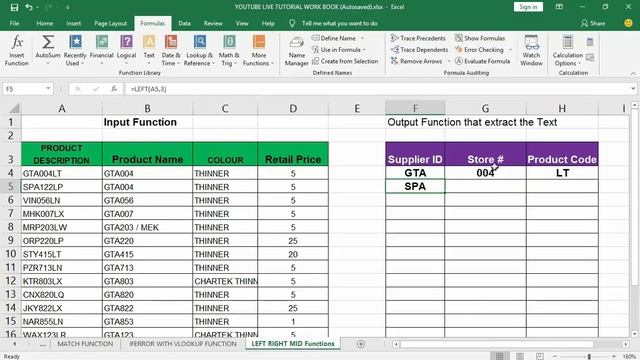The height and width of the screenshot is (360, 640).
Task: Click Trace Precedents
Action: 418,38
